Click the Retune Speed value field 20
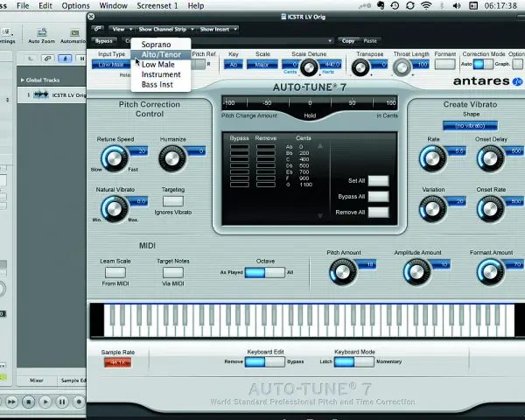The image size is (525, 420). (x=138, y=151)
